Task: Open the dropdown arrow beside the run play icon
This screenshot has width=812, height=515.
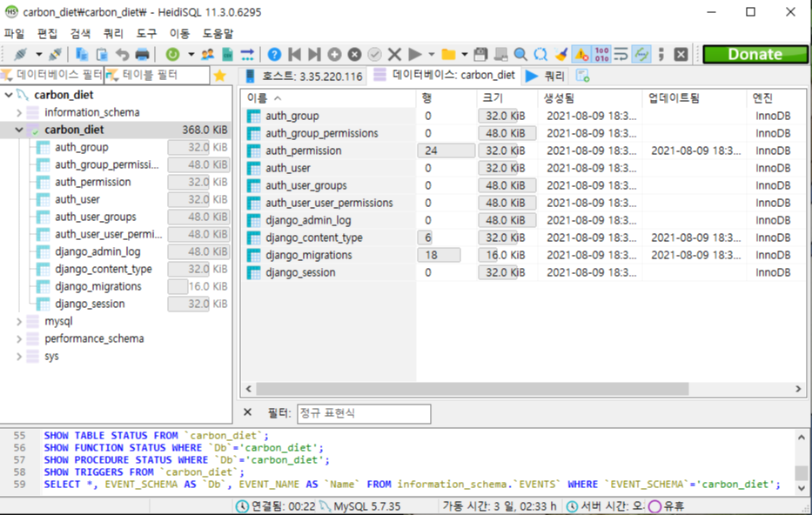Action: tap(432, 54)
